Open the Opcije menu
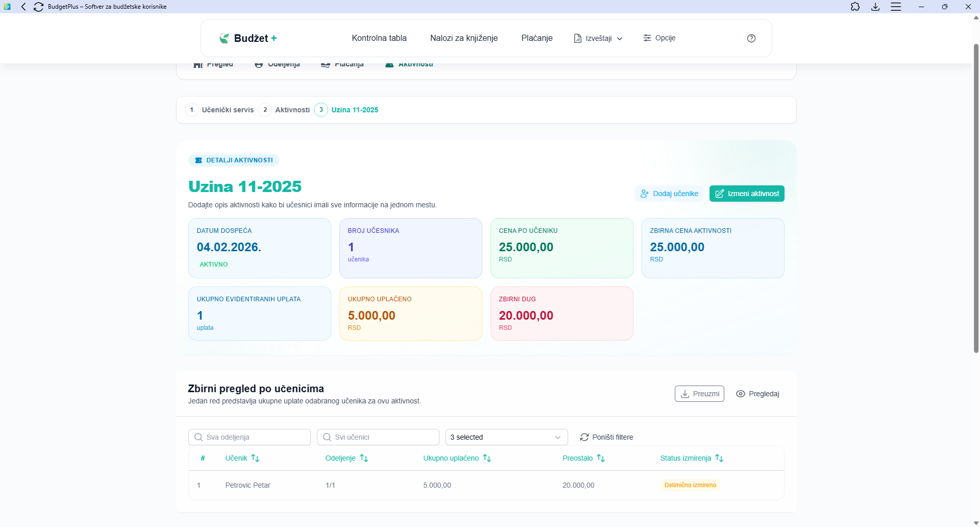Viewport: 980px width, 527px height. tap(659, 38)
